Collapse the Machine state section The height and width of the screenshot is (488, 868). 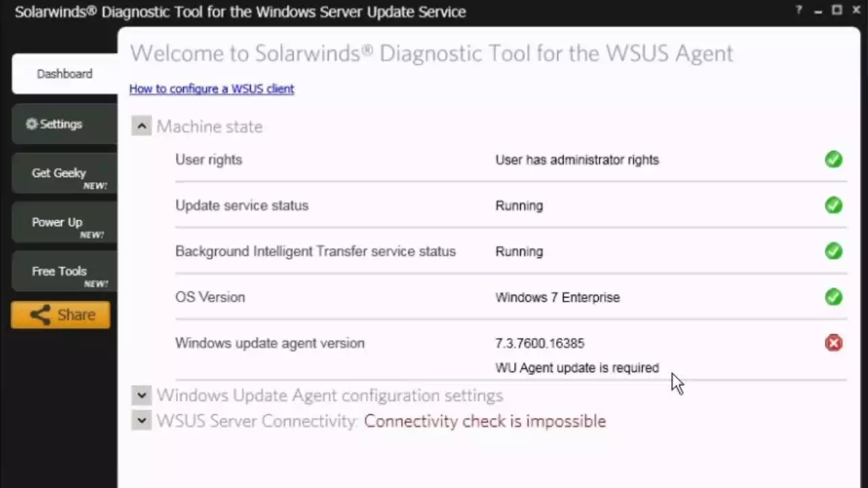click(142, 126)
